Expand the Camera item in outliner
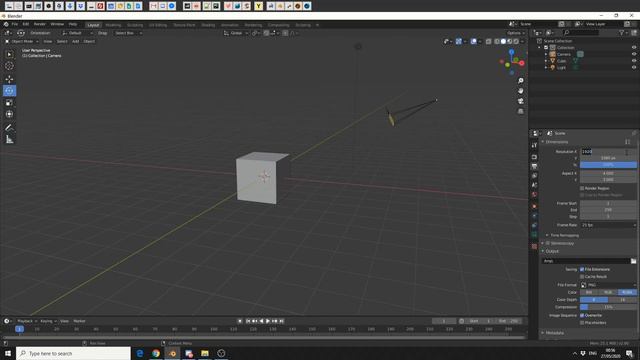Viewport: 640px width, 360px height. pyautogui.click(x=546, y=54)
